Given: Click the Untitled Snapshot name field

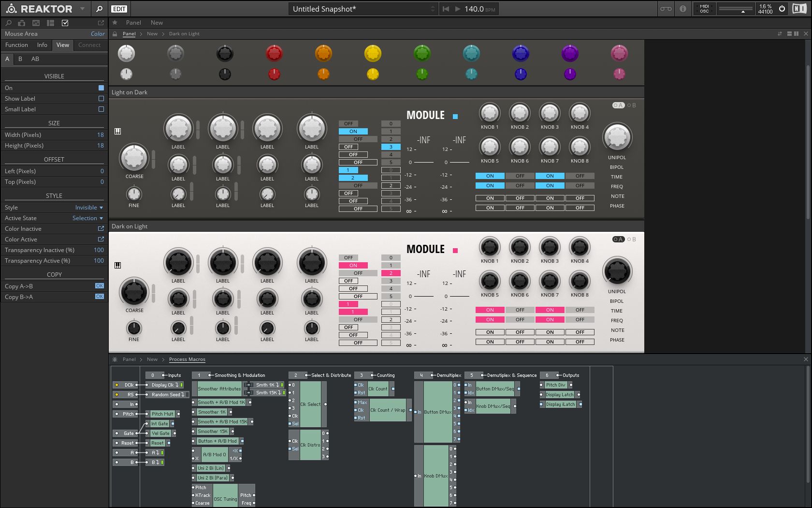Looking at the screenshot, I should tap(362, 8).
